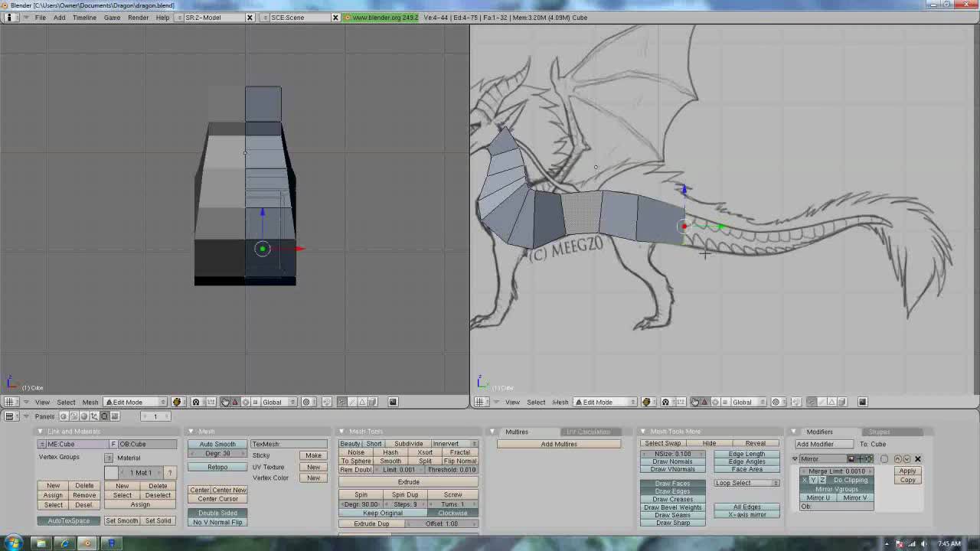Screen dimensions: 980x551
Task: Switch to Shapes tab
Action: 880,432
